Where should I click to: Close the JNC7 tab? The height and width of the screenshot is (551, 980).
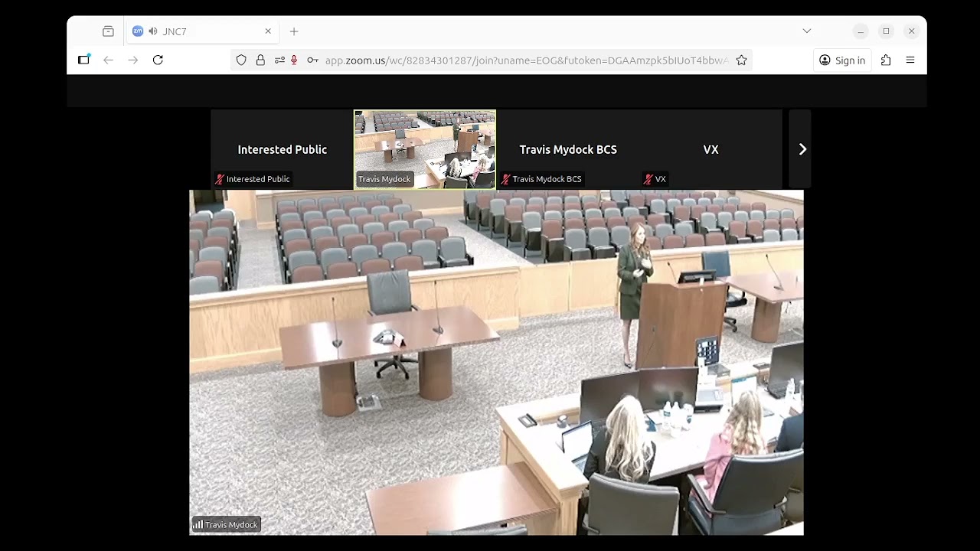[x=268, y=31]
